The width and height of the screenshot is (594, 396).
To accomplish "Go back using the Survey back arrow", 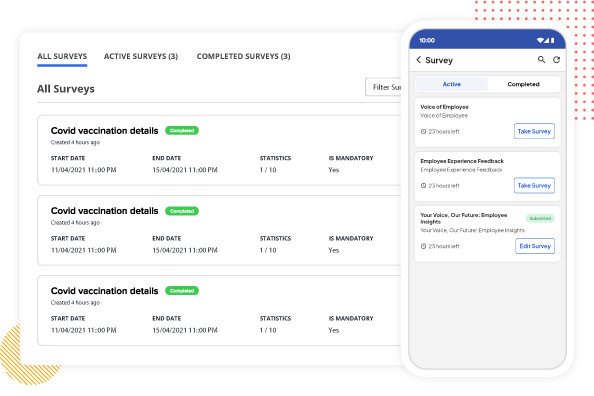I will [419, 60].
